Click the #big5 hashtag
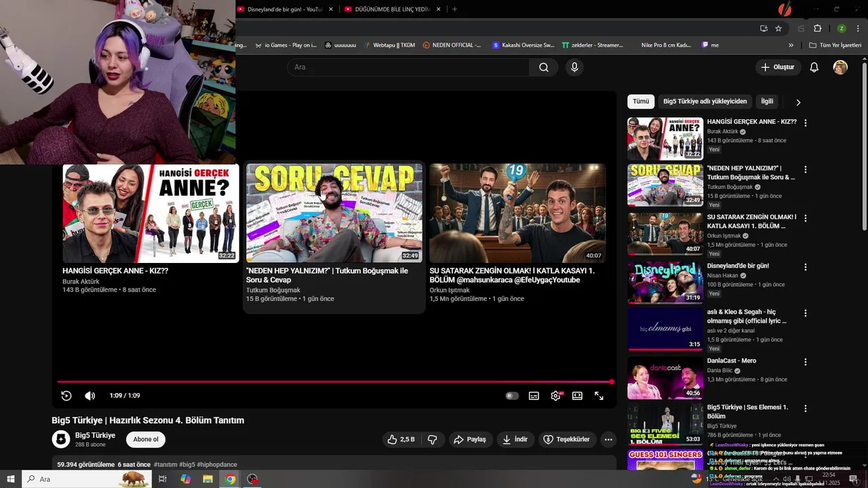Screen dimensions: 868x488 [186, 465]
